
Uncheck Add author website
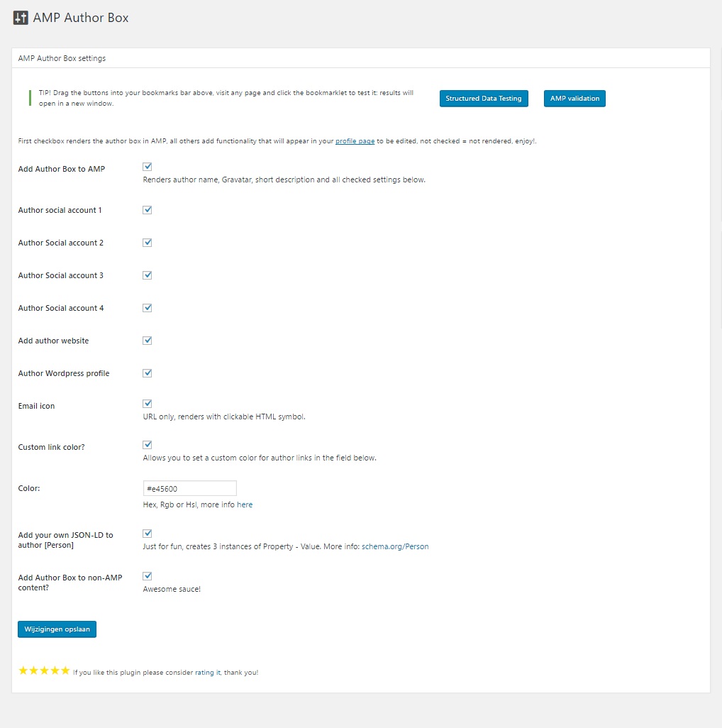147,341
